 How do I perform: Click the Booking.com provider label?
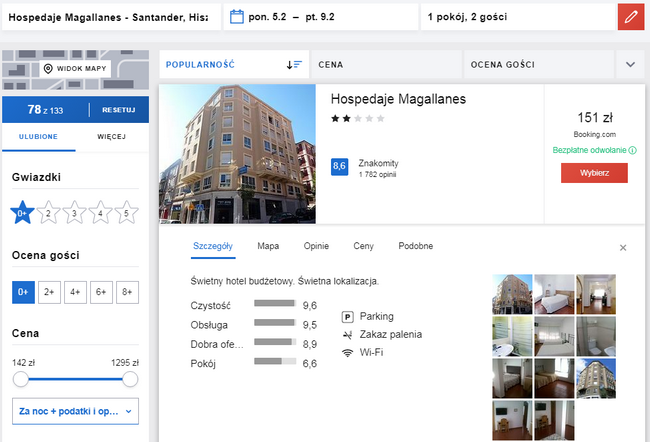pyautogui.click(x=594, y=134)
